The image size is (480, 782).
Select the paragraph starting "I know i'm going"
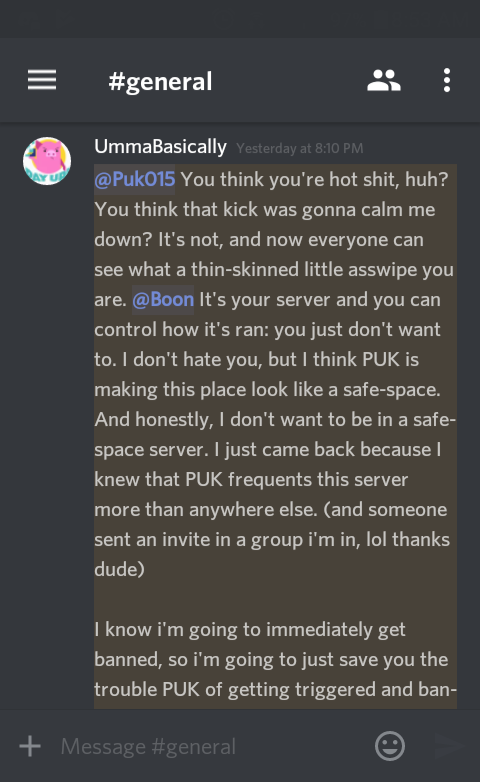[275, 659]
